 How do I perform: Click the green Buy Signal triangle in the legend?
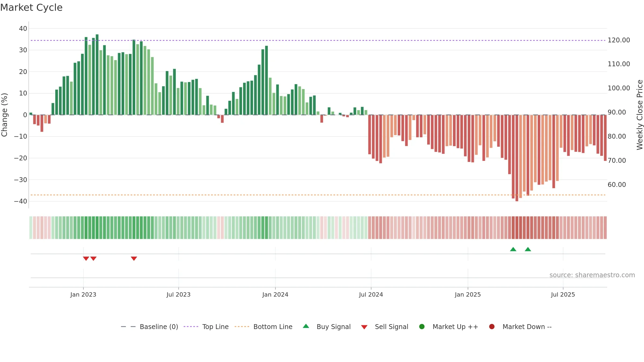[x=306, y=326]
